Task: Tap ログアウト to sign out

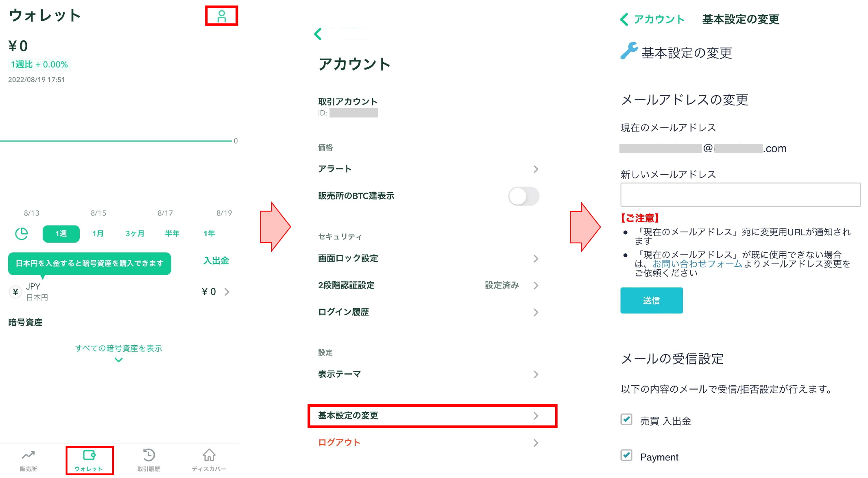Action: click(339, 443)
